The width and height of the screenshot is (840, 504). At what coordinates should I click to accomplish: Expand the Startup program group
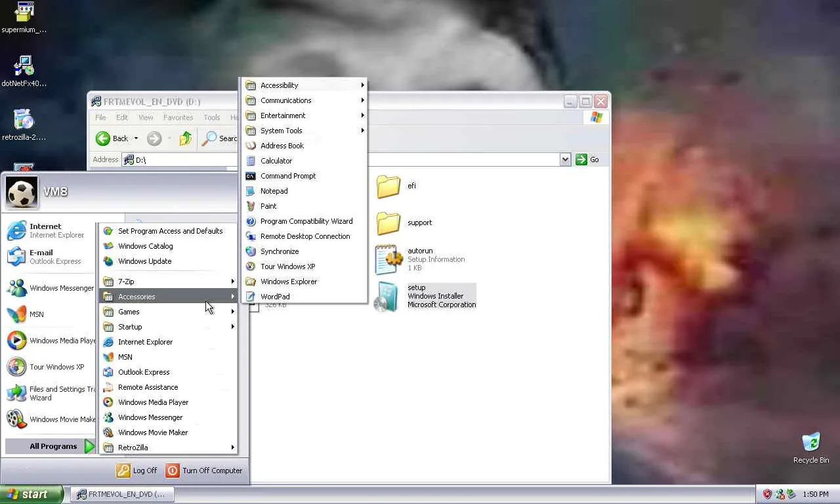click(x=168, y=327)
